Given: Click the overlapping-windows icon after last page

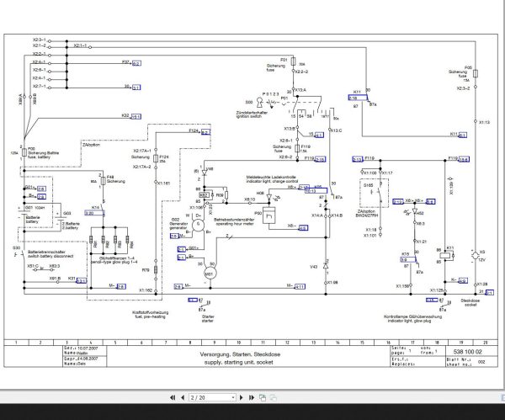Looking at the screenshot, I should [263, 398].
